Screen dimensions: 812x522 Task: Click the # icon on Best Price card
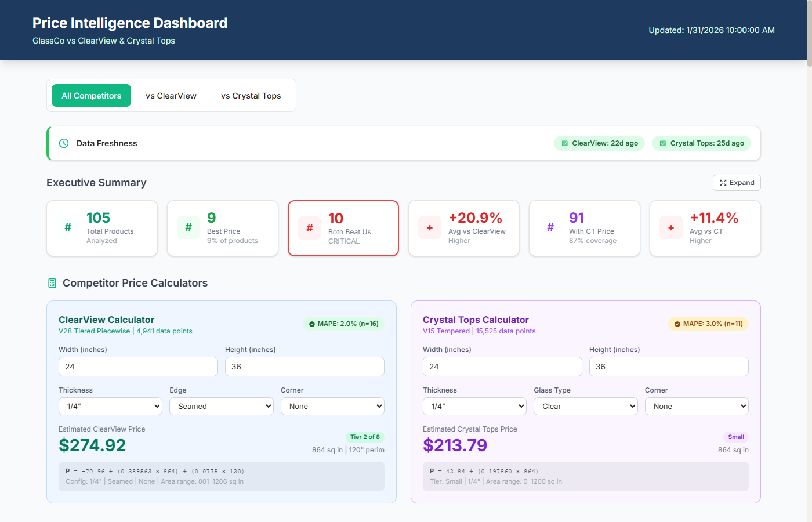188,227
